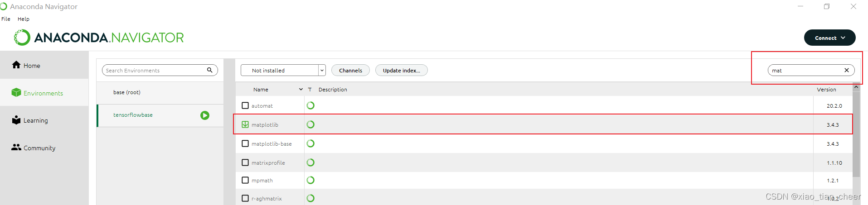The height and width of the screenshot is (205, 868).
Task: Select the base (root) environment
Action: (x=160, y=92)
